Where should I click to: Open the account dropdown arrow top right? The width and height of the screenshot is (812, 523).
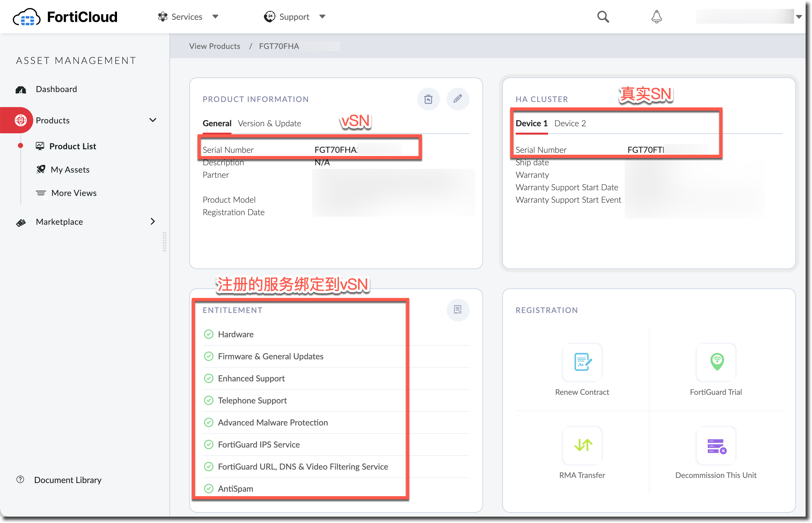799,17
